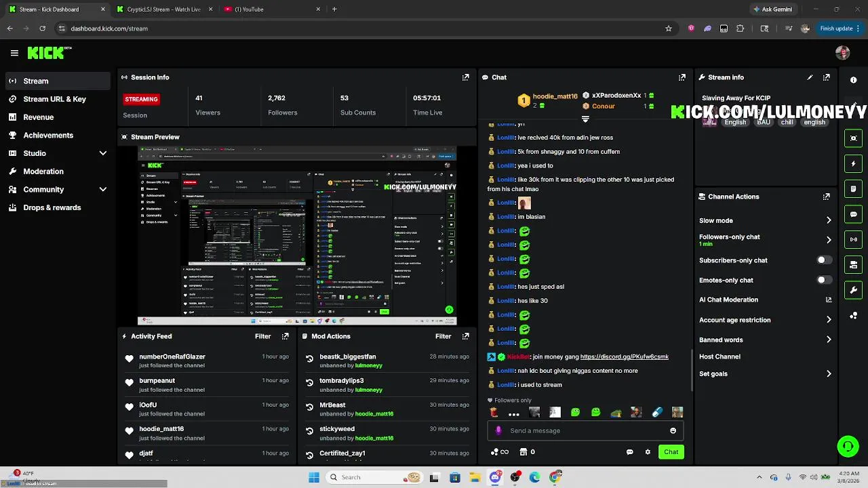Toggle wrench widget in right rail

853,290
